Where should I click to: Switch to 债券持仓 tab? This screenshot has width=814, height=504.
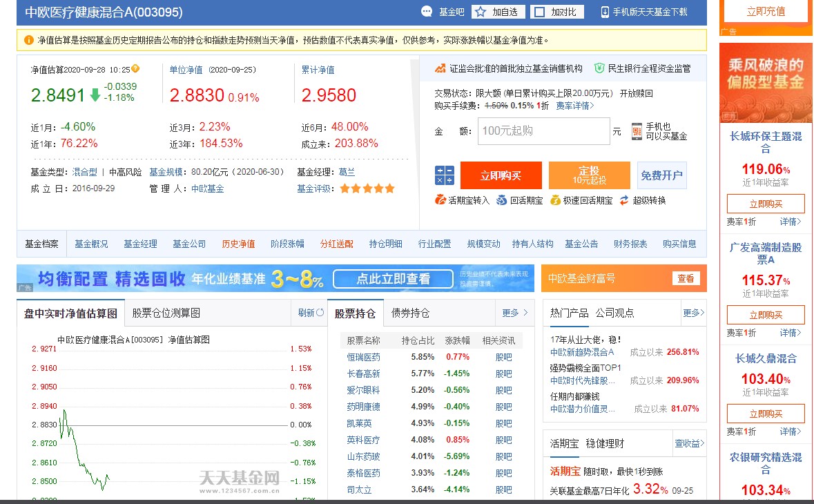tap(410, 313)
